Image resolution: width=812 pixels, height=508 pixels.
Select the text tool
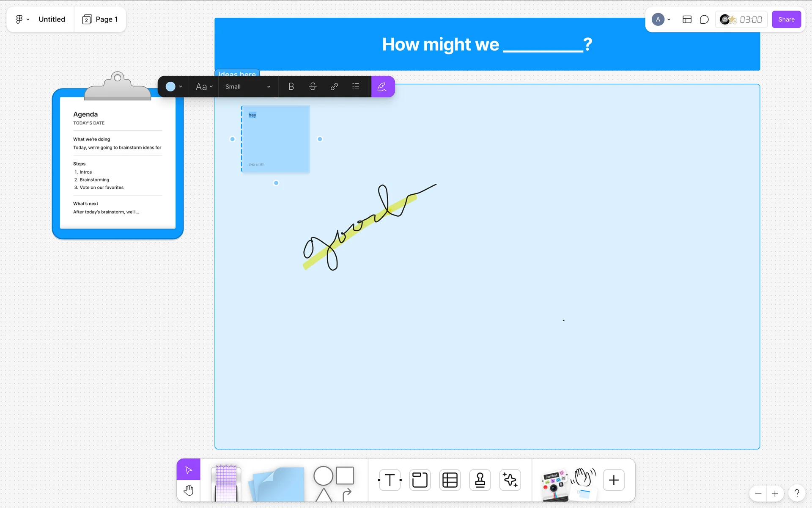[x=390, y=480]
